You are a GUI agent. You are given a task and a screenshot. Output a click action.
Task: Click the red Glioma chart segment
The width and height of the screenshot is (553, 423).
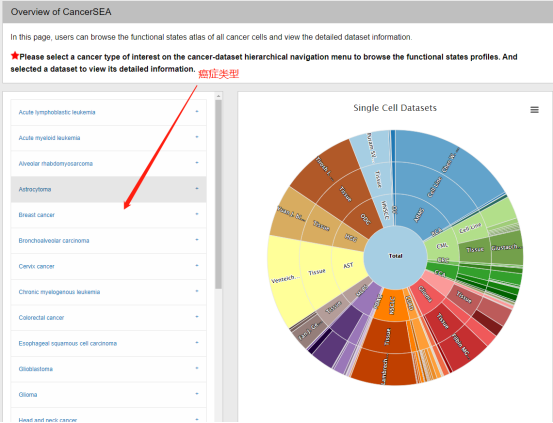[425, 294]
